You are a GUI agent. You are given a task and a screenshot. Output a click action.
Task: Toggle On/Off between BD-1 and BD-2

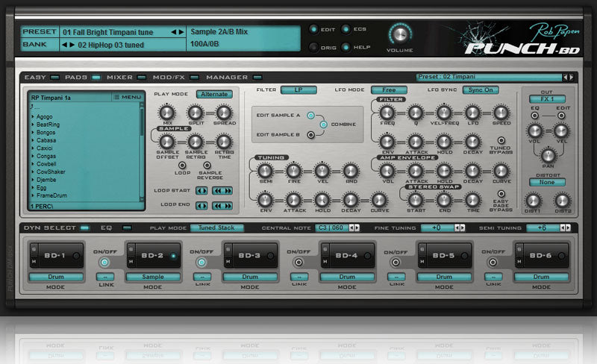click(x=104, y=263)
